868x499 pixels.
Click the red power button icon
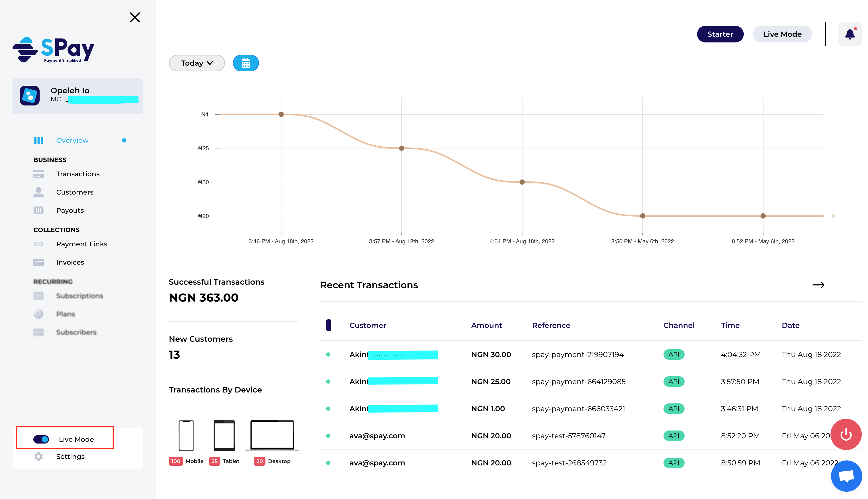[x=846, y=434]
